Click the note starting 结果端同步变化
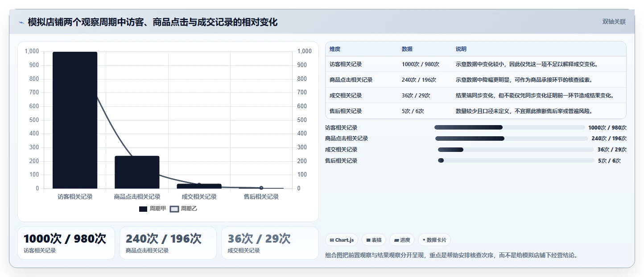The height and width of the screenshot is (277, 644). pyautogui.click(x=535, y=96)
